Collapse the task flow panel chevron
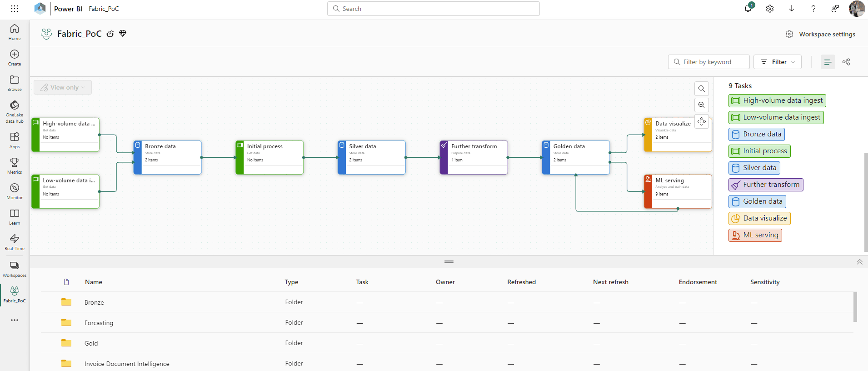 (x=859, y=262)
